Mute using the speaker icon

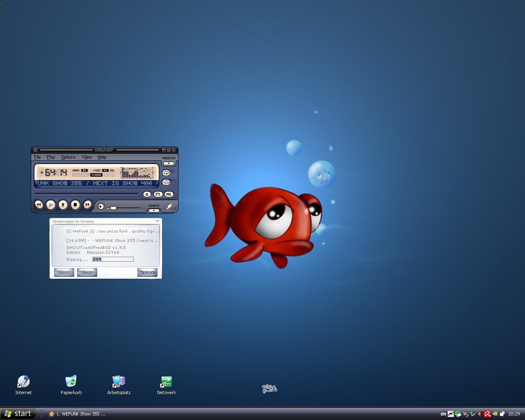point(101,207)
